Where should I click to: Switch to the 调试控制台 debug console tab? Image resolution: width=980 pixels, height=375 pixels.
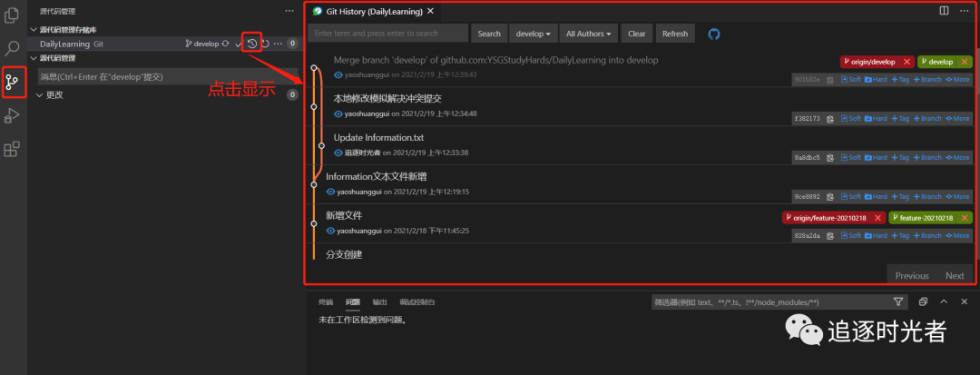click(416, 301)
